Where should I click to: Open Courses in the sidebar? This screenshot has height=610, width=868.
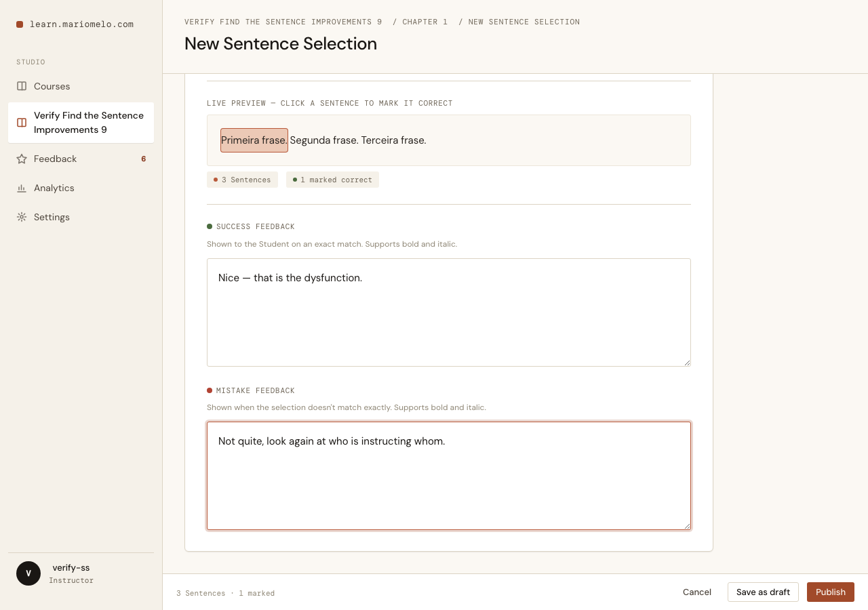(81, 86)
